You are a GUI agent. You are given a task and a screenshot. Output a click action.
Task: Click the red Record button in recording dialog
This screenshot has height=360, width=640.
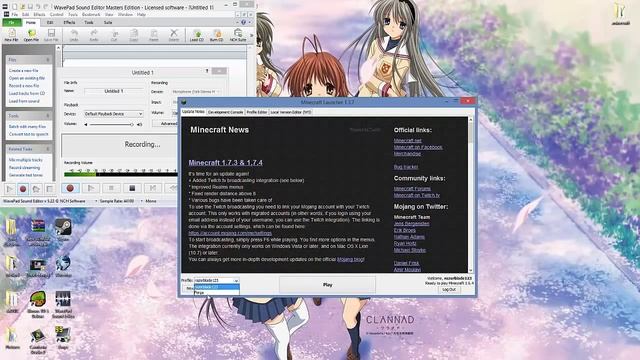pyautogui.click(x=70, y=188)
